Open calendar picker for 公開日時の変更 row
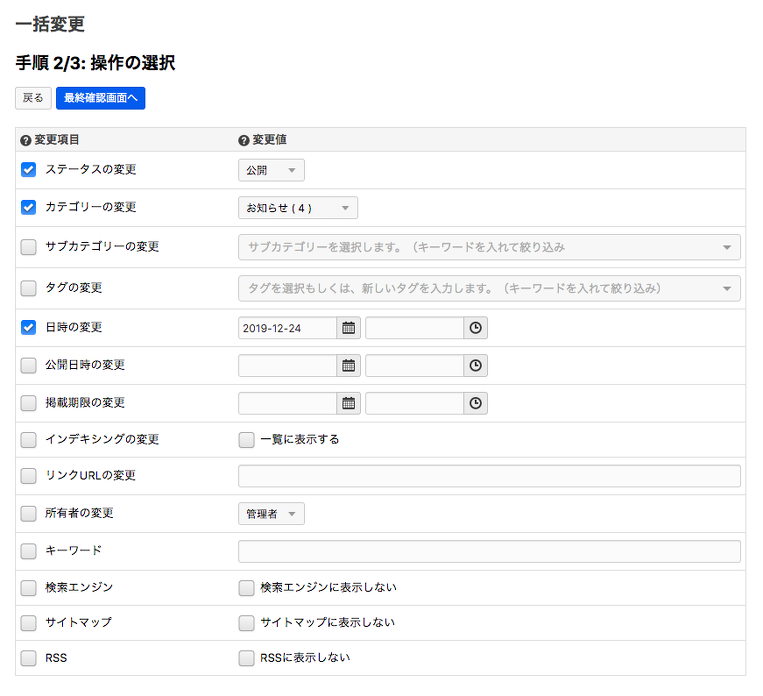This screenshot has width=763, height=696. (x=349, y=366)
